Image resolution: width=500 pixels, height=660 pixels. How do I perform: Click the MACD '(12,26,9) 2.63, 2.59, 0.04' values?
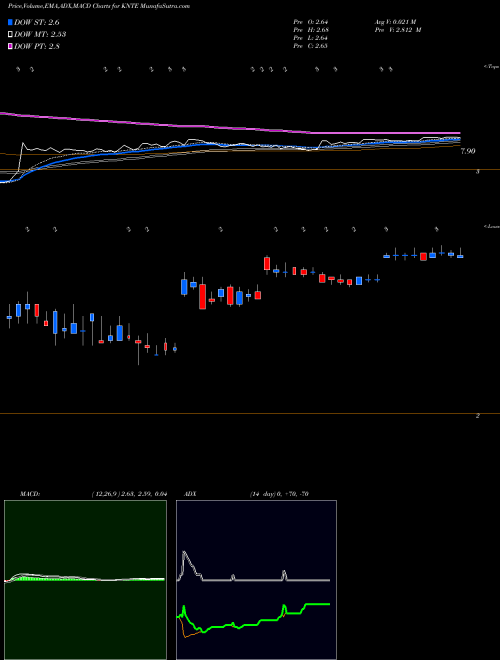[129, 494]
